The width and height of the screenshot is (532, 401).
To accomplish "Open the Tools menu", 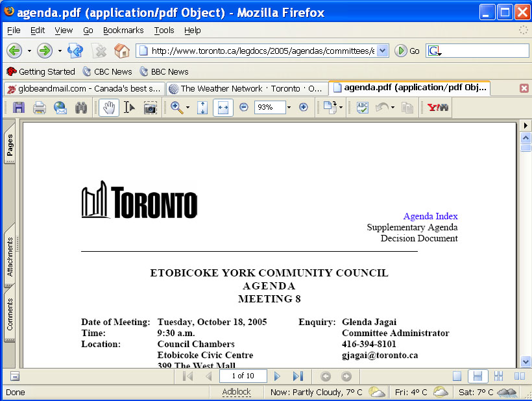I will pos(164,30).
